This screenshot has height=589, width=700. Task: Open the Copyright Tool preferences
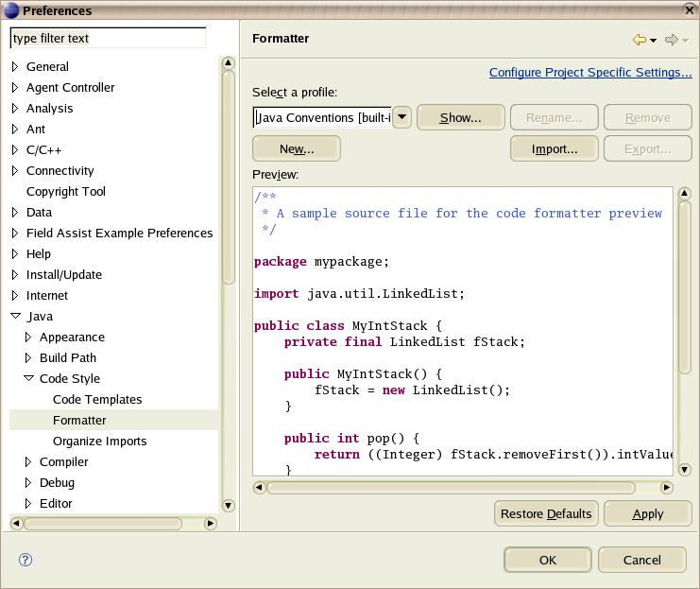click(x=66, y=192)
